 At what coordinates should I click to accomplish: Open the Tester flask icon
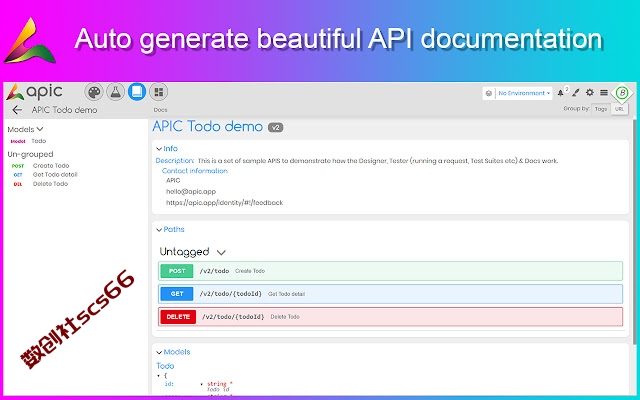(116, 92)
